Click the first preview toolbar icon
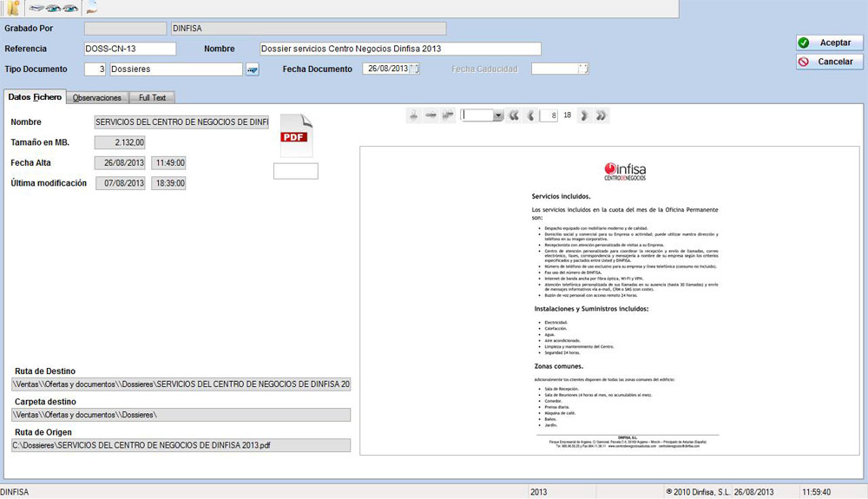This screenshot has height=499, width=868. tap(413, 115)
